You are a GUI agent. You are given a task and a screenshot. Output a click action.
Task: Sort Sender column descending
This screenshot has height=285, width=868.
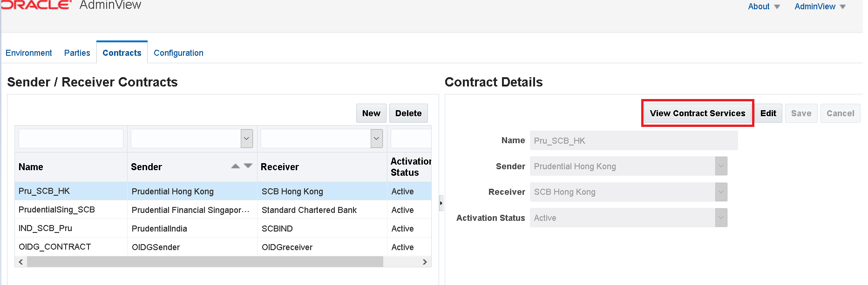248,166
